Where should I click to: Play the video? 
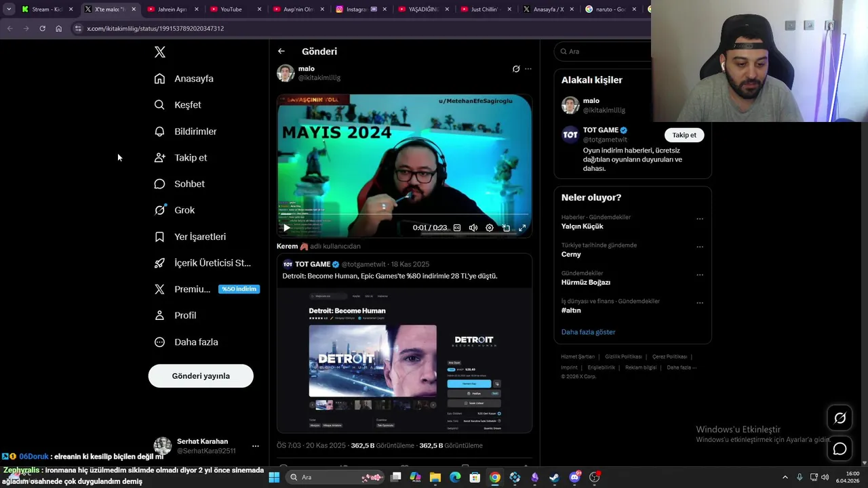point(286,228)
